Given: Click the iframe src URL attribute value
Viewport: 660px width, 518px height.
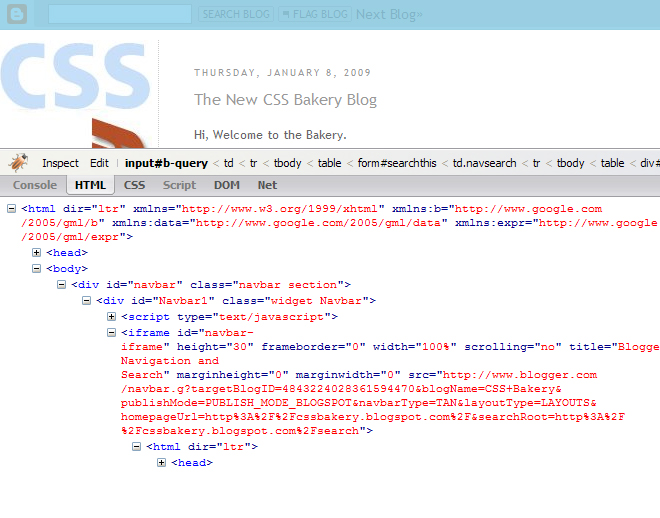Looking at the screenshot, I should tap(373, 403).
